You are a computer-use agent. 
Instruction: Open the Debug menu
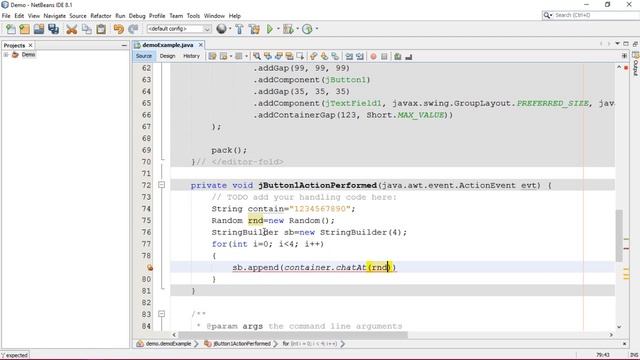coord(137,16)
